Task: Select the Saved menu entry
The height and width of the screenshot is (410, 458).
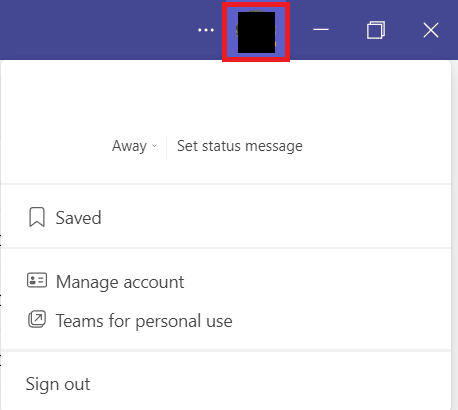Action: click(226, 217)
